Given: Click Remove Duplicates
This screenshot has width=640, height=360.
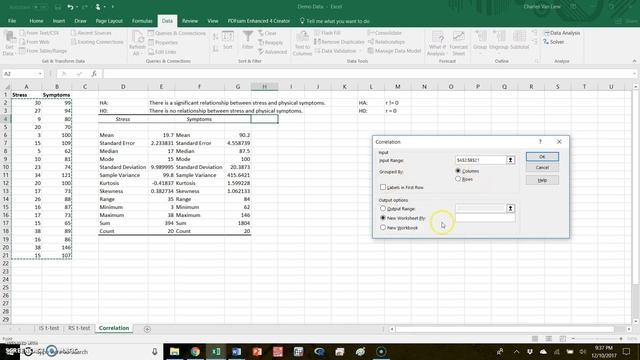Looking at the screenshot, I should pyautogui.click(x=339, y=42).
